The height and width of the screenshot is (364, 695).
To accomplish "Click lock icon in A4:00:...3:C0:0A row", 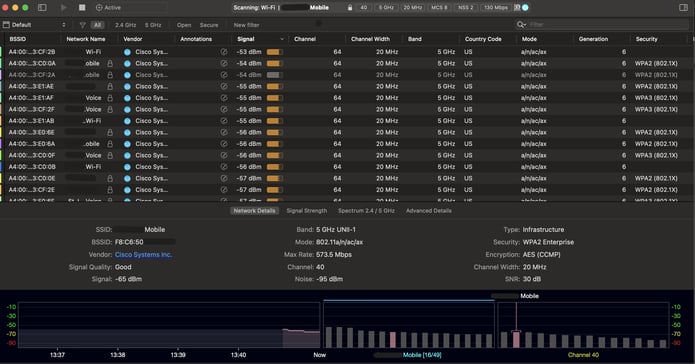I will 110,63.
